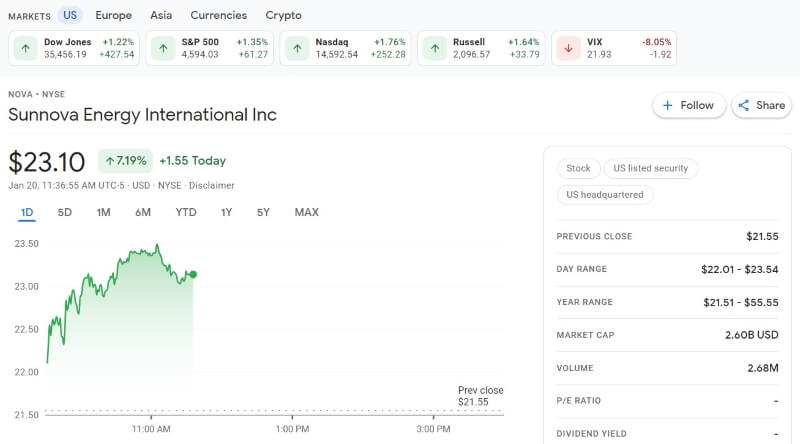Open the Nasdaq index card
800x444 pixels.
click(x=345, y=48)
